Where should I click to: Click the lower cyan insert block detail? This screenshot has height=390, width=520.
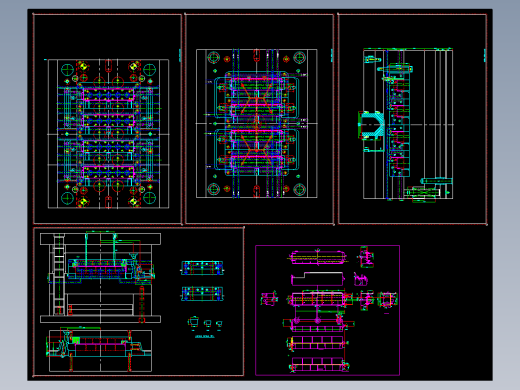tap(202, 294)
